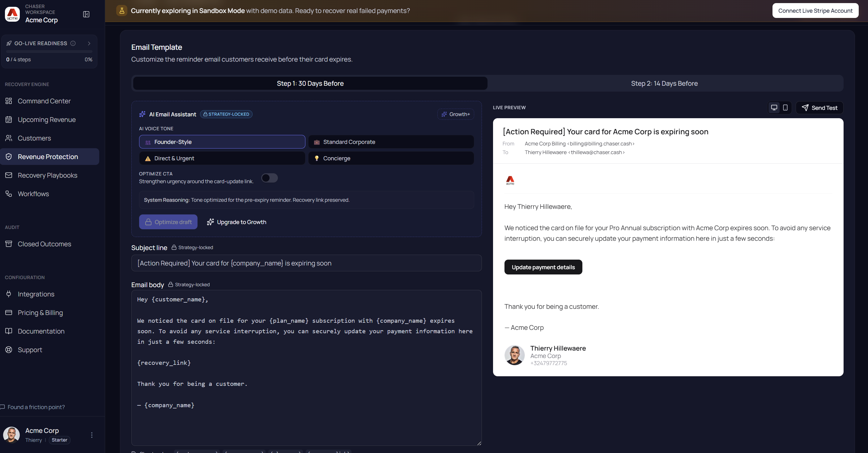
Task: Click the Recovery Playbooks envelope icon
Action: (x=9, y=175)
